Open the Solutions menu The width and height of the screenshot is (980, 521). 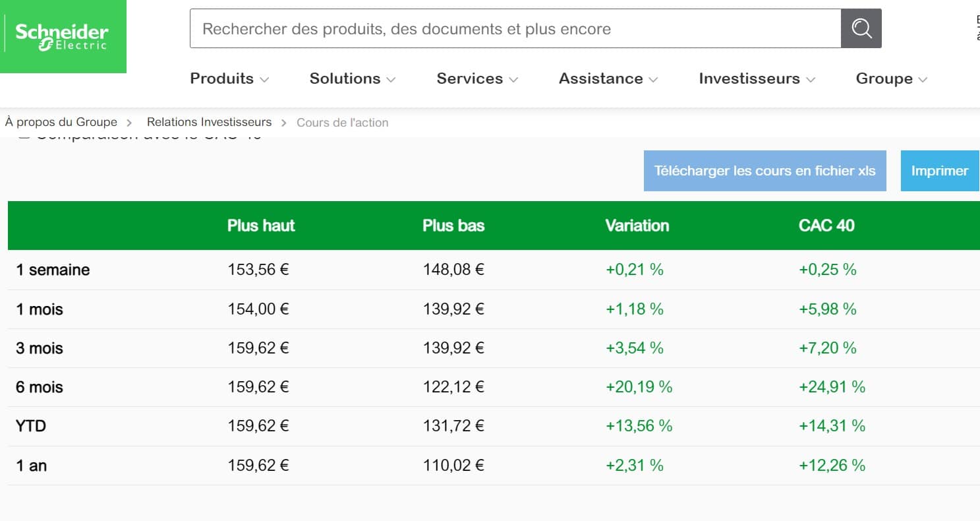coord(353,78)
